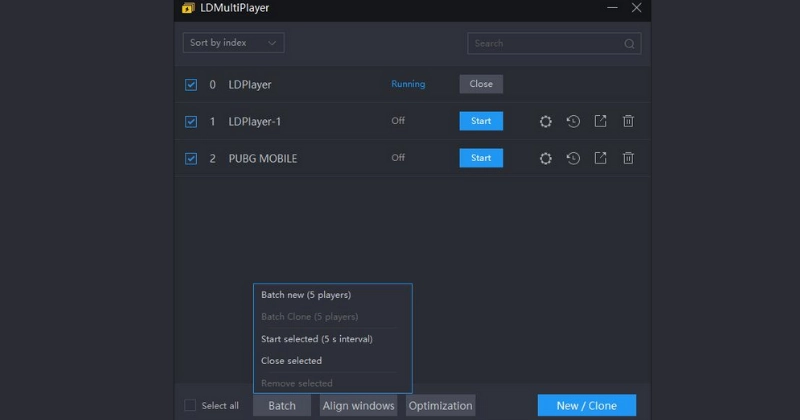Open settings gear for LDPlayer-1

click(545, 121)
